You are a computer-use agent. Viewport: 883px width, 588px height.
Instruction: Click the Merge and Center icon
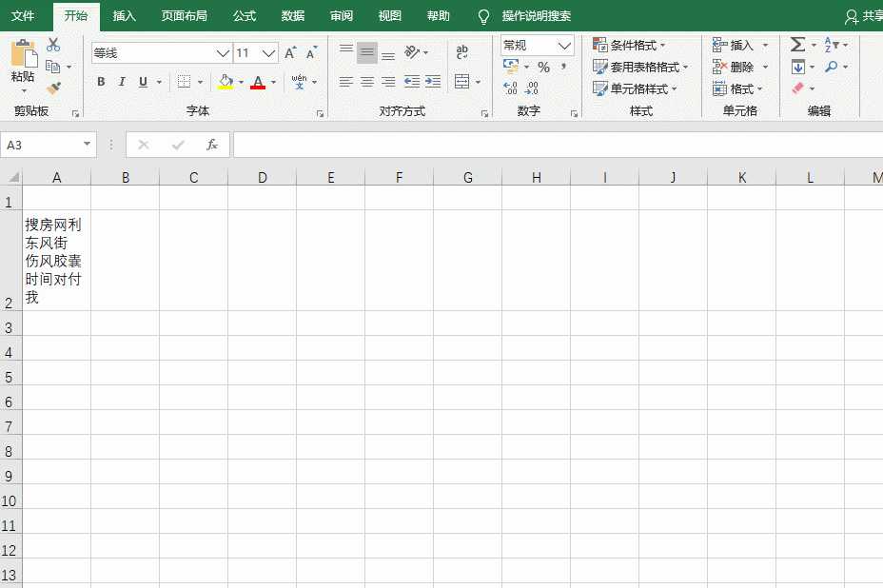[461, 82]
